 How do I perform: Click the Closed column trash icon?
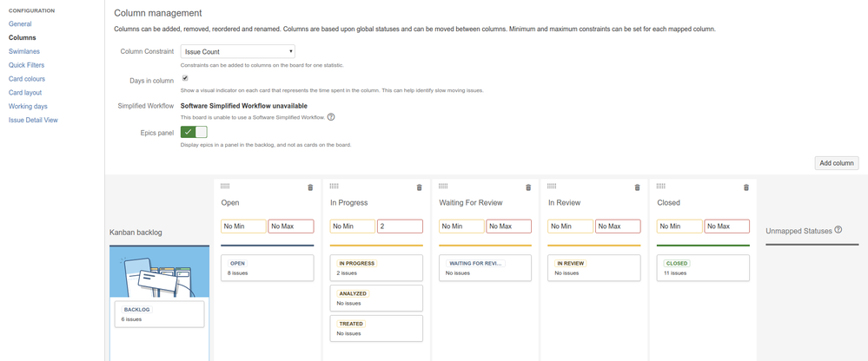click(x=745, y=187)
